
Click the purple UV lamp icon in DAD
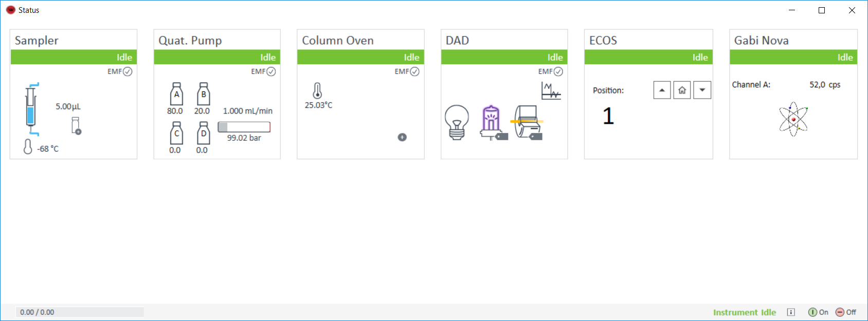coord(492,123)
